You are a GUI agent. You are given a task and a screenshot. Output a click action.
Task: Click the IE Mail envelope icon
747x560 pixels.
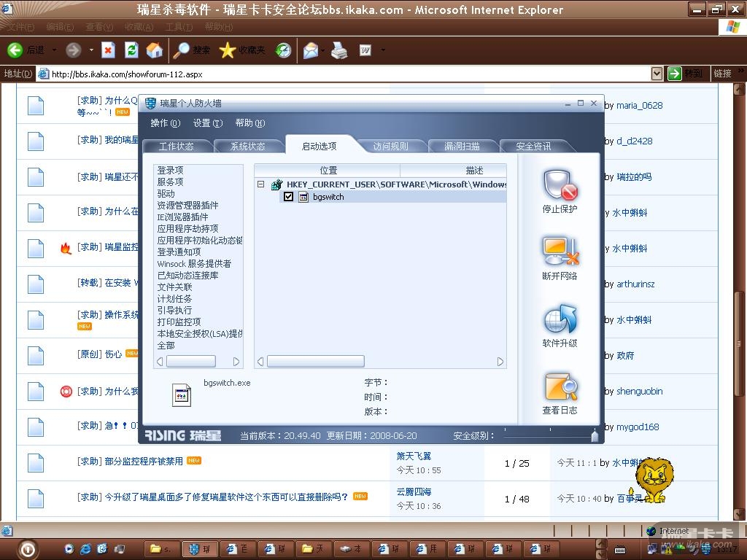point(310,50)
